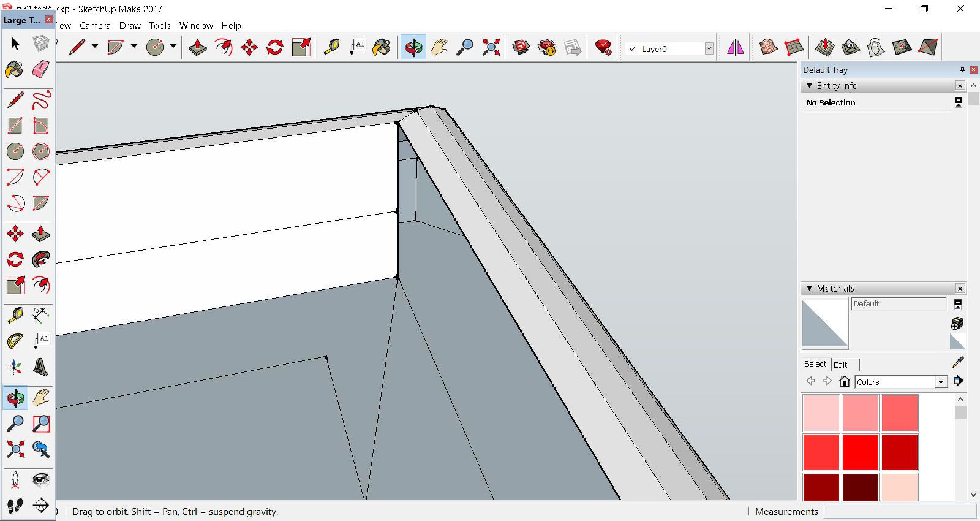The height and width of the screenshot is (521, 980).
Task: Select the arrow Select tool in Large Tool Set
Action: point(15,44)
